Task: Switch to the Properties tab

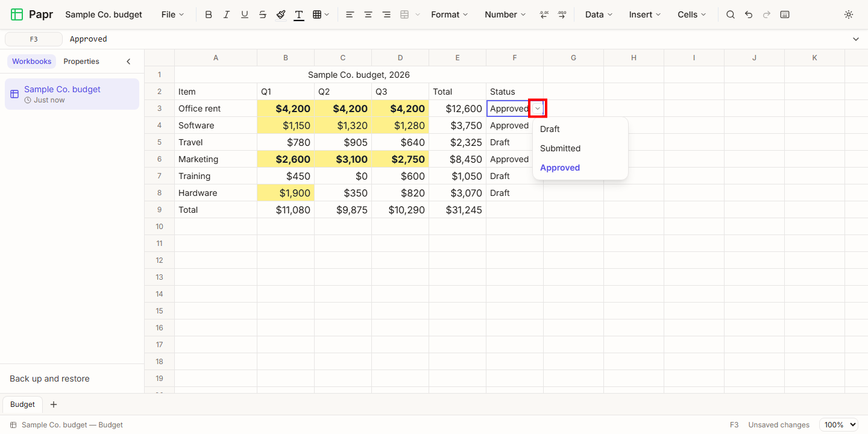Action: [x=81, y=61]
